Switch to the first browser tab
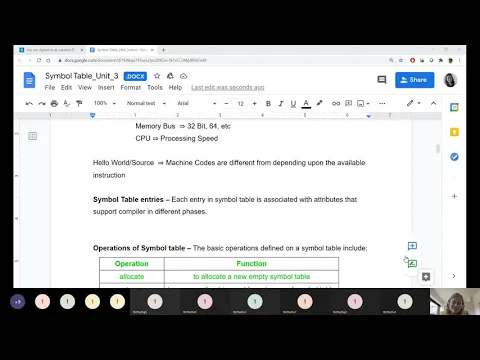Screen dimensions: 480x360 click(x=51, y=50)
